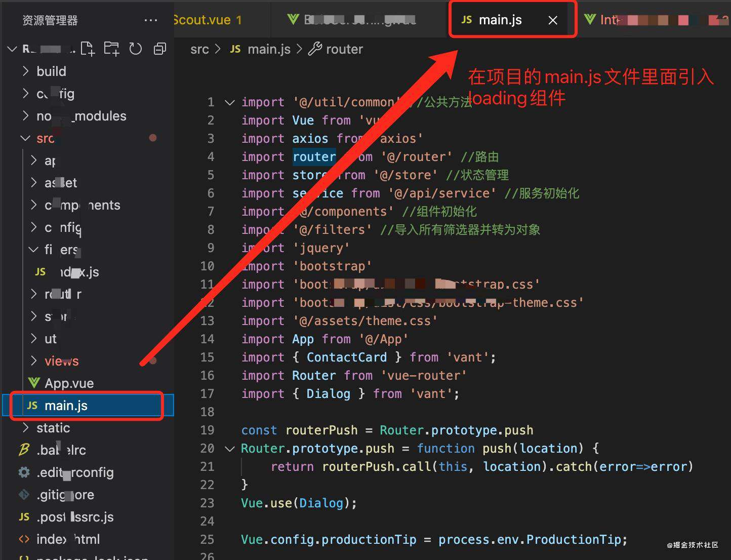Click 'routerPush' constant on line 19
This screenshot has width=731, height=560.
[321, 430]
